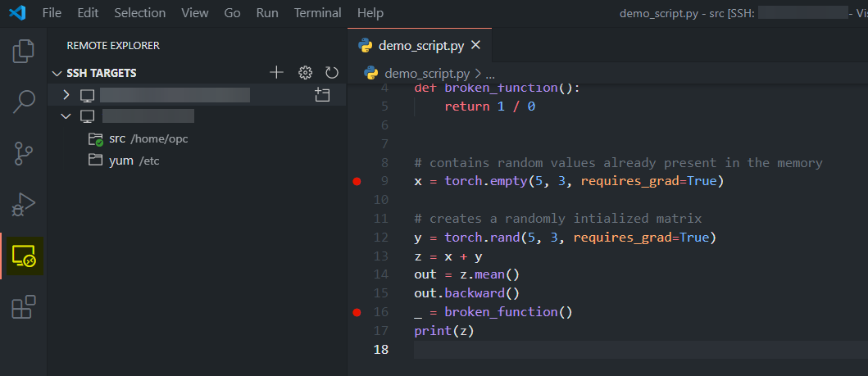Expand the first collapsed SSH host
The height and width of the screenshot is (376, 868).
pos(66,95)
